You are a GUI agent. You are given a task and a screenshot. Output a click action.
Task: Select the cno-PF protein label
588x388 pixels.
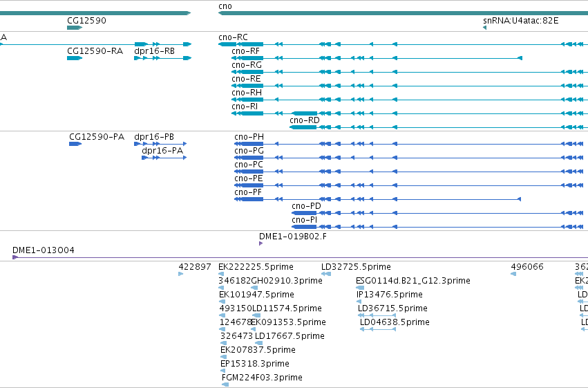pyautogui.click(x=248, y=192)
